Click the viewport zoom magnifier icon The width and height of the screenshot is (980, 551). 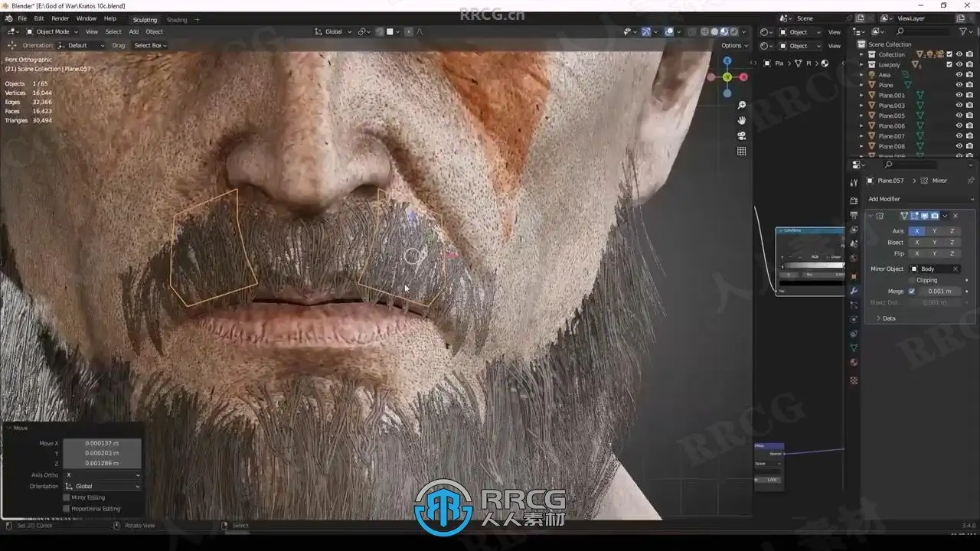[x=741, y=105]
